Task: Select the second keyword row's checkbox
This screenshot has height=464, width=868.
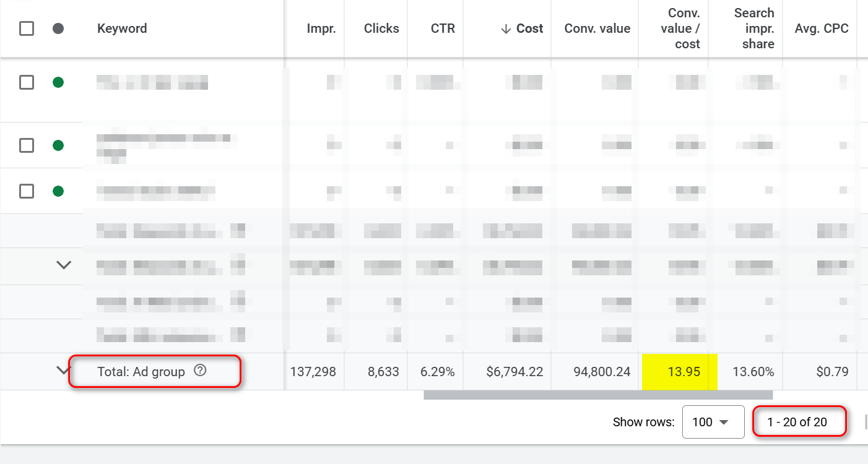Action: pyautogui.click(x=27, y=145)
